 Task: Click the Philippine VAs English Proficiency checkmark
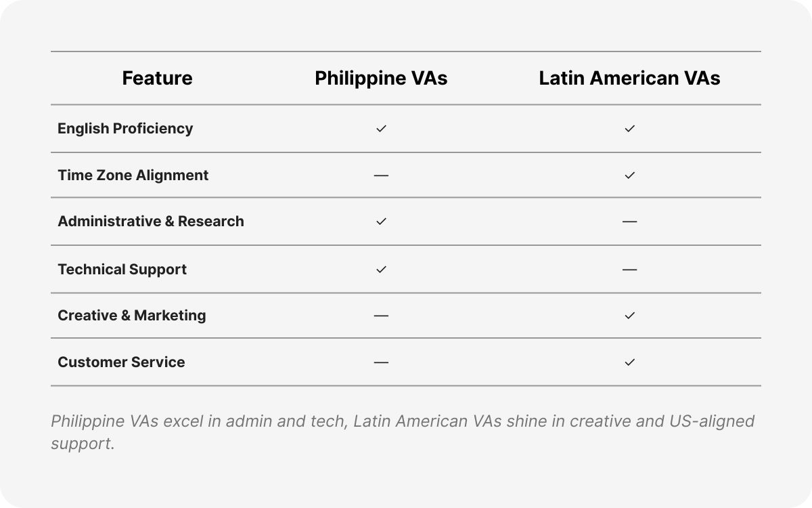point(381,129)
